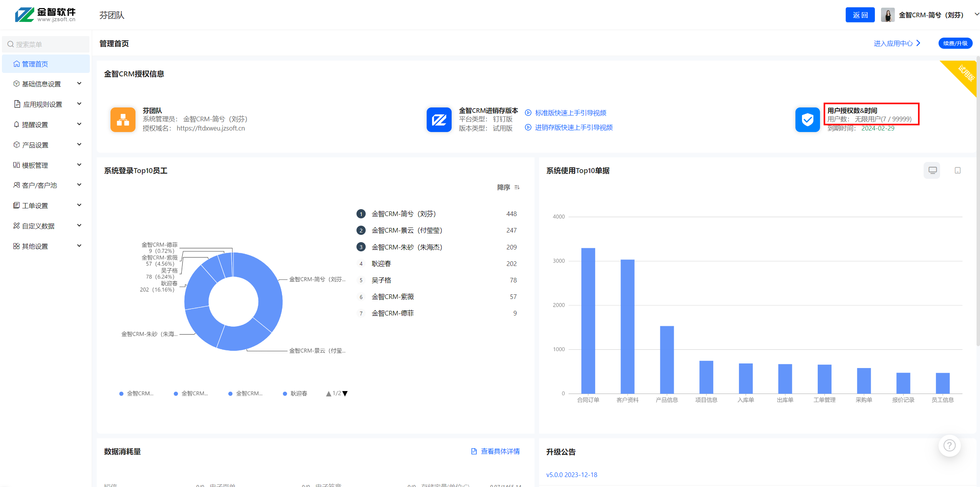980x487 pixels.
Task: Click the document icon next to 查看具体详情
Action: (474, 451)
